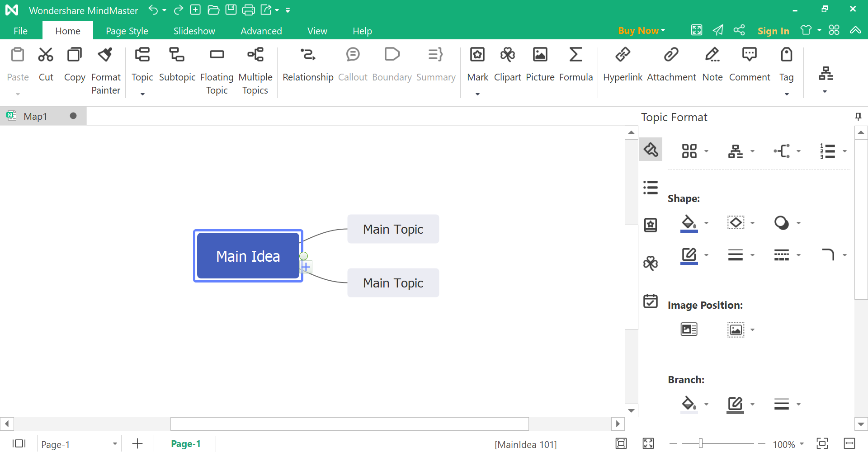The image size is (868, 452).
Task: Switch to the Page Style tab
Action: (127, 31)
